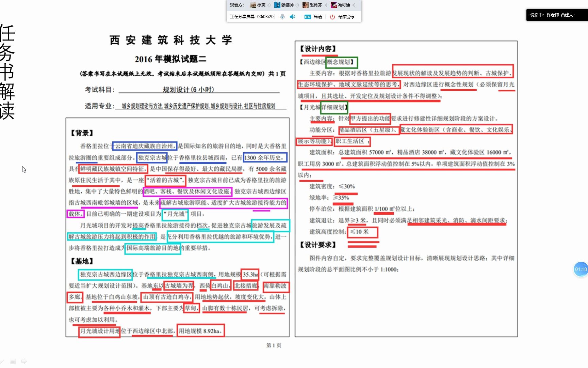
Task: Click the "活着的古城" phrase
Action: coord(165,180)
